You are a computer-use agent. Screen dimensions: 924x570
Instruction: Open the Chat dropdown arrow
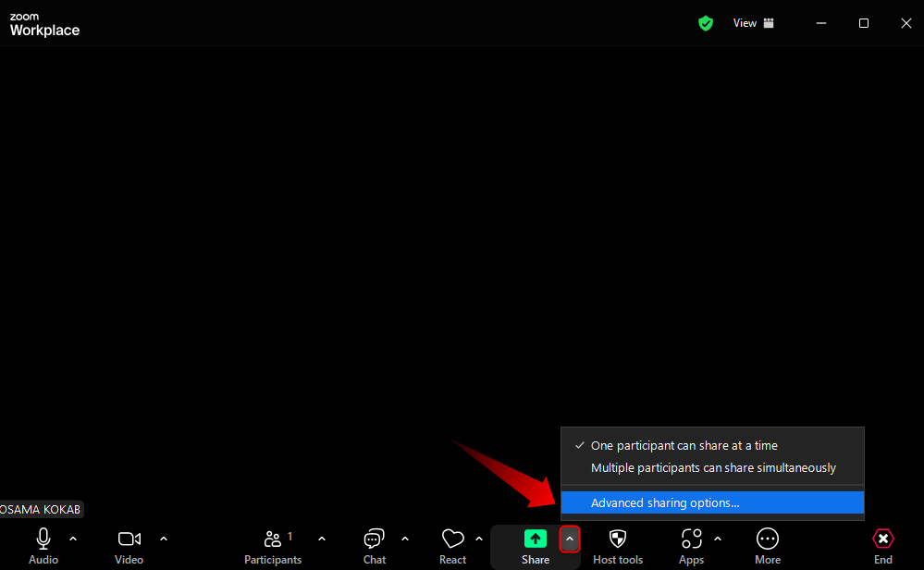click(404, 537)
